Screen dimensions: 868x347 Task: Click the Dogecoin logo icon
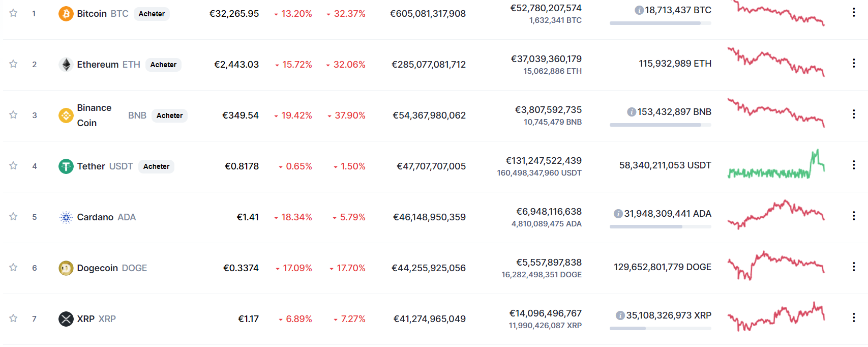[66, 268]
